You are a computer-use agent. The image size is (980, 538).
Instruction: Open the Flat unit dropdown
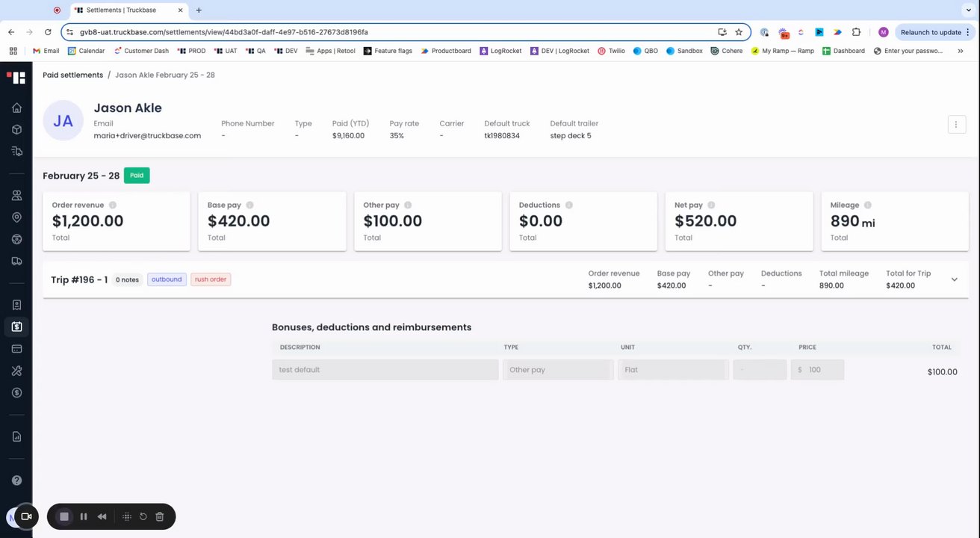(673, 370)
